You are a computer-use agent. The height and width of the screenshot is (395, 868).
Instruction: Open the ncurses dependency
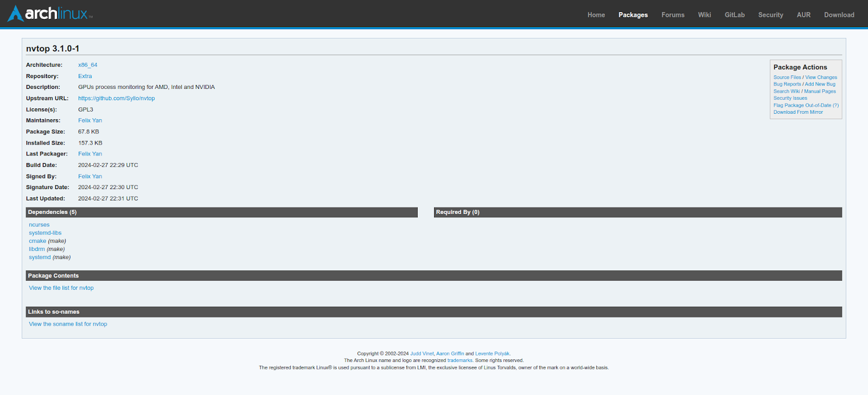tap(39, 225)
